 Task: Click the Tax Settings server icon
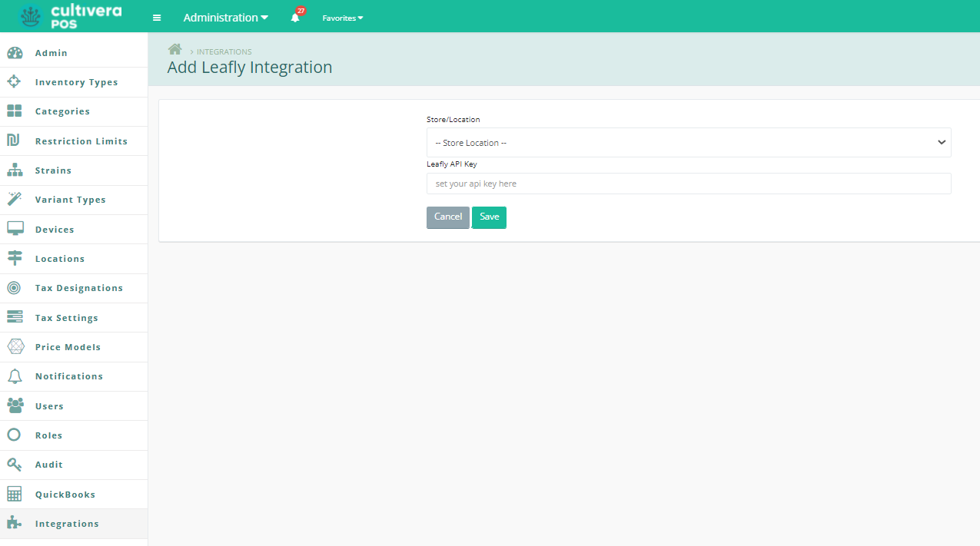pyautogui.click(x=15, y=317)
